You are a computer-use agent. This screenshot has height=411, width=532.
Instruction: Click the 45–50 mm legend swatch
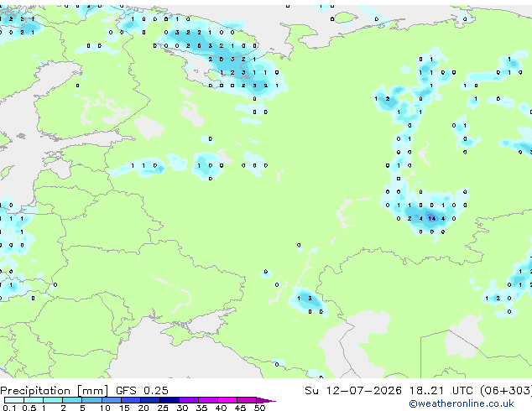(247, 400)
